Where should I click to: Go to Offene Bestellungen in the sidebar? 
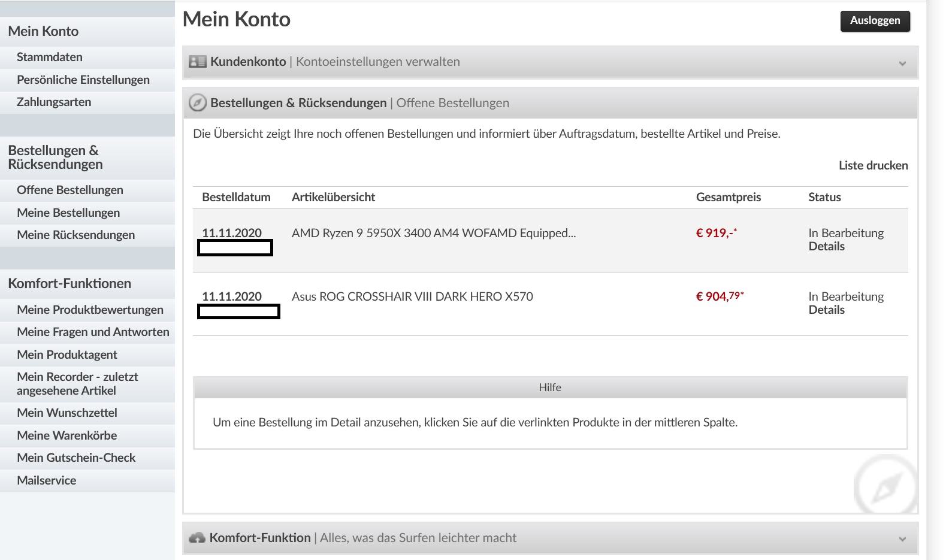click(70, 190)
